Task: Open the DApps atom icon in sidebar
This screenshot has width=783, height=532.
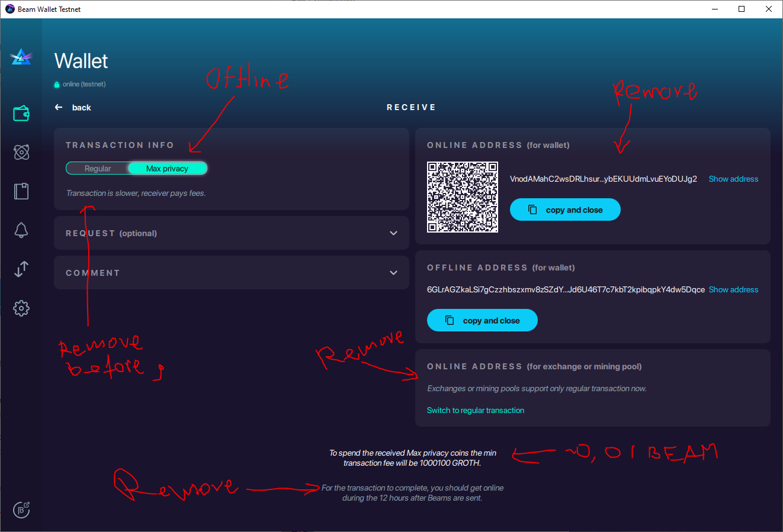Action: tap(21, 152)
